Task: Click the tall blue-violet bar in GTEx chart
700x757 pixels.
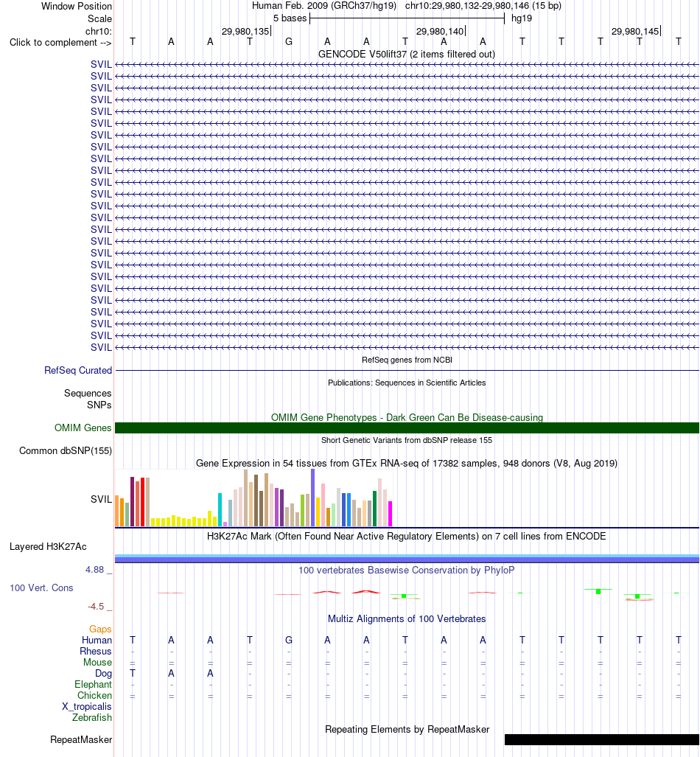Action: 313,498
